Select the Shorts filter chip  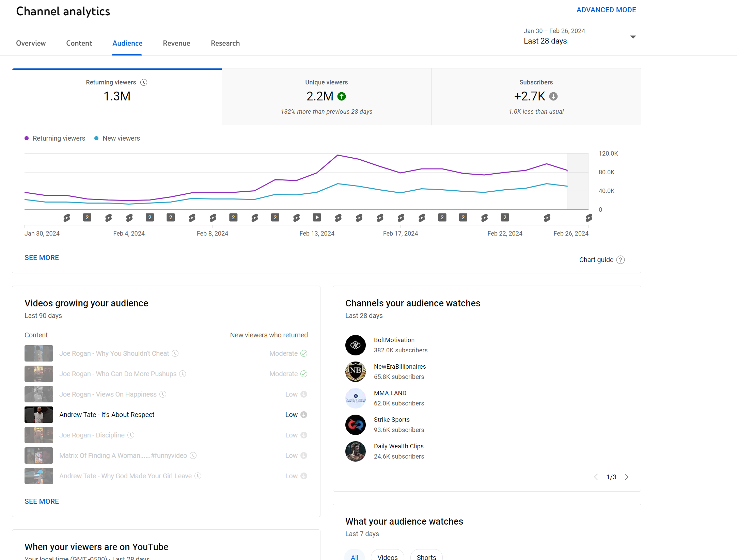[x=426, y=556]
